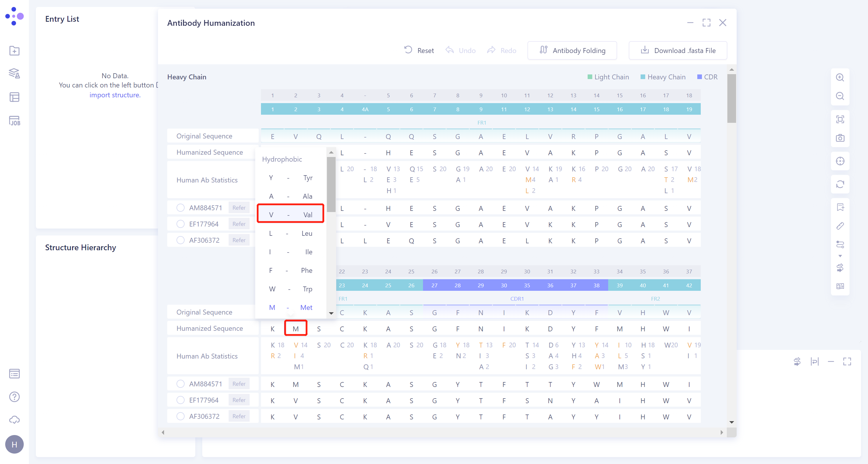Screen dimensions: 868x464
Task: Click humanized residue H in the upper block
Action: coord(388,153)
